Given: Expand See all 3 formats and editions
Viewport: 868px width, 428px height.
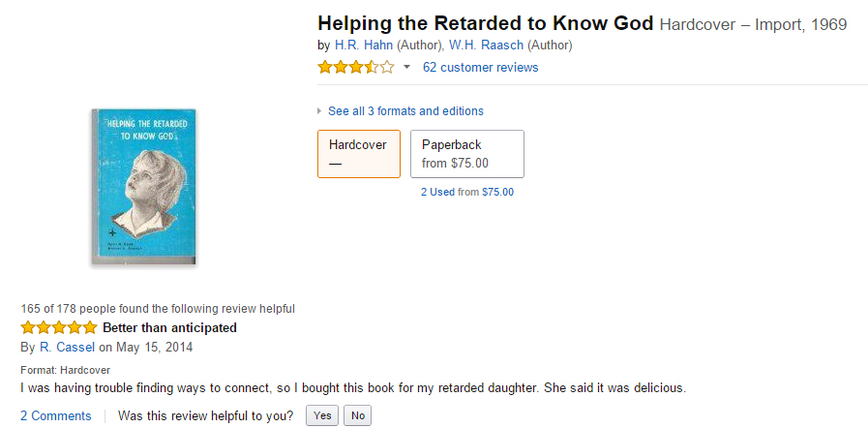Looking at the screenshot, I should [x=405, y=111].
